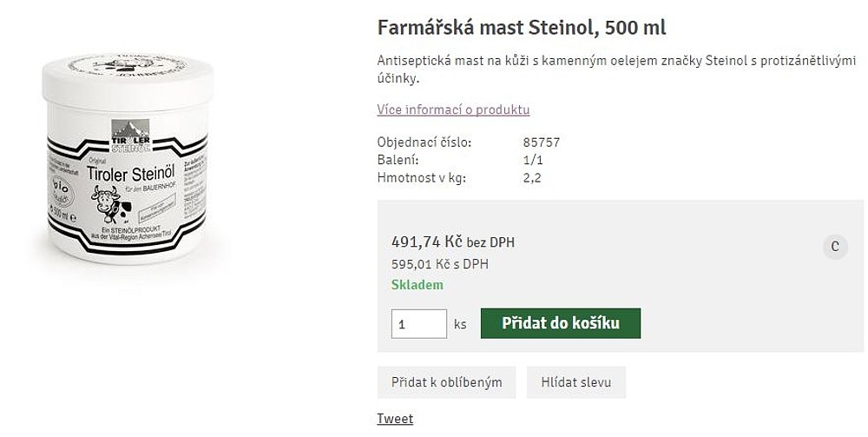Click the circular C badge icon
868x437 pixels.
click(834, 247)
